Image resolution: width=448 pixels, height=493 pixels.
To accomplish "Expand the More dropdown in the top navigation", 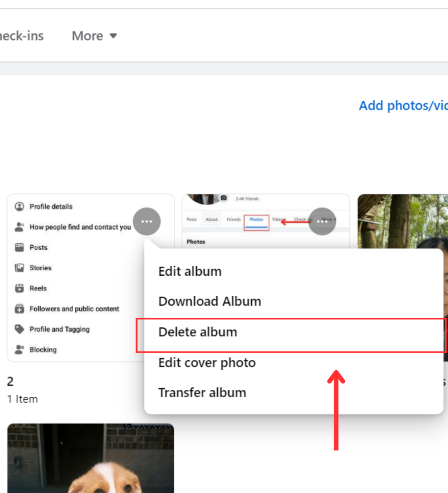I will (94, 36).
